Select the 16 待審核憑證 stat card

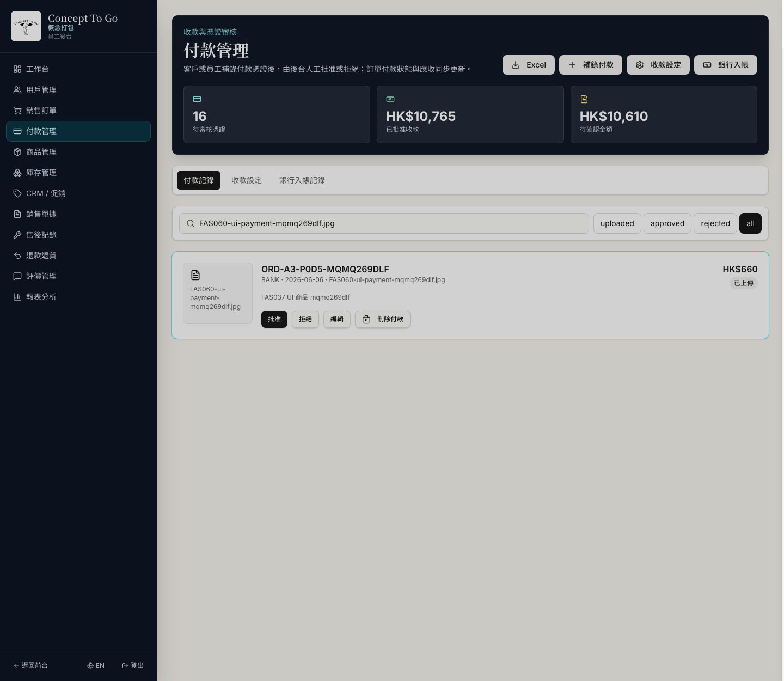point(277,114)
